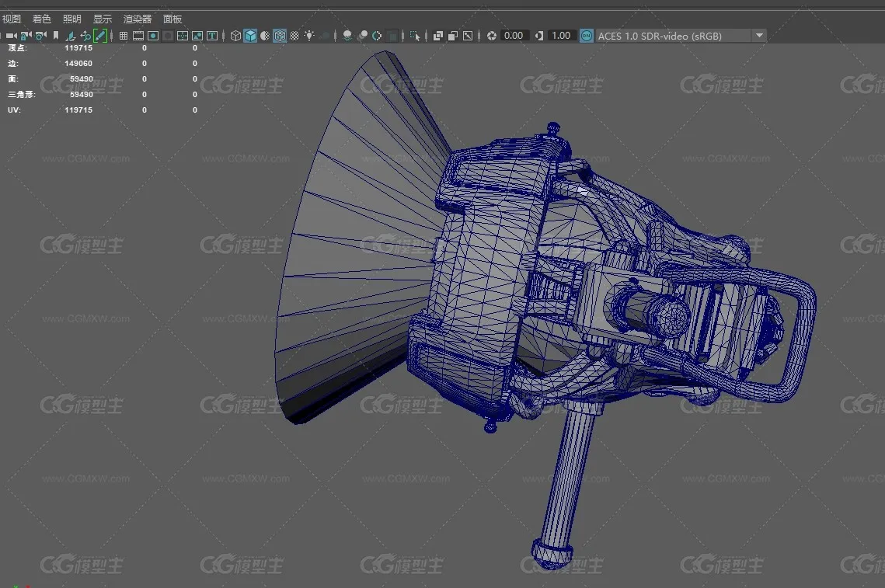The height and width of the screenshot is (588, 885).
Task: Click the UV count 119715
Action: (x=78, y=110)
